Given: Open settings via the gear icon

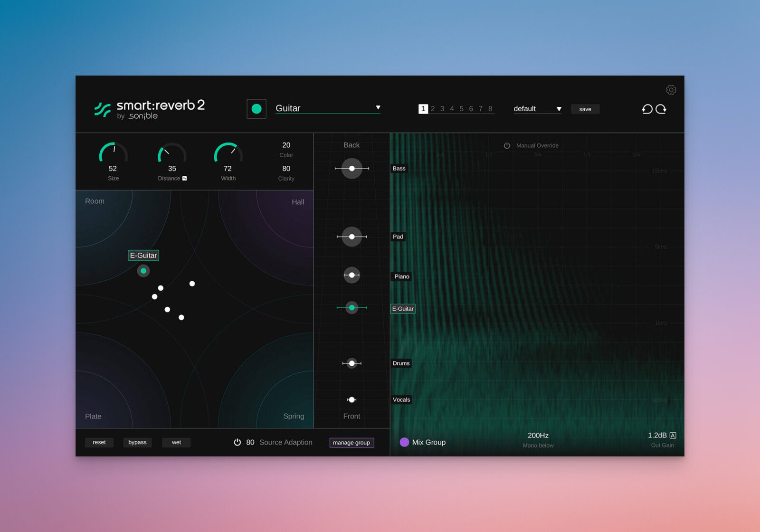Looking at the screenshot, I should [671, 90].
